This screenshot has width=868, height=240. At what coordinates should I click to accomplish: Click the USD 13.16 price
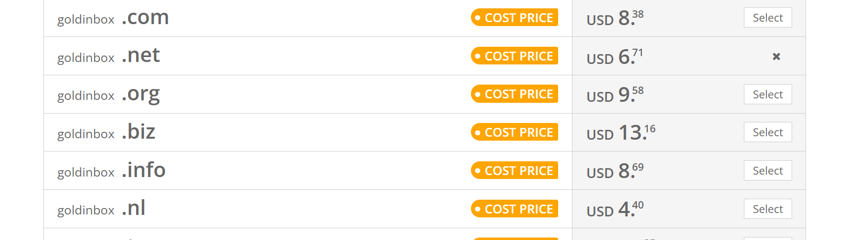[621, 133]
